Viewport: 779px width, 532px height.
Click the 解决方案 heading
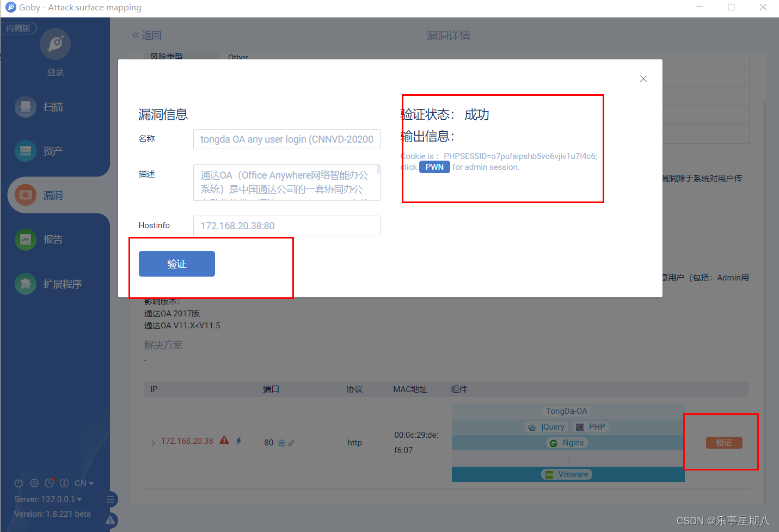[x=163, y=345]
